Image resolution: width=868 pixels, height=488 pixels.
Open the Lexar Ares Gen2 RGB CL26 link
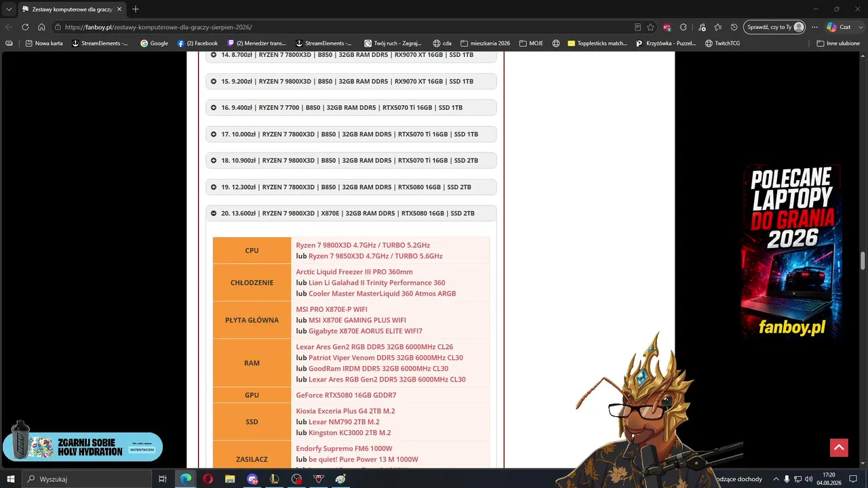click(374, 346)
